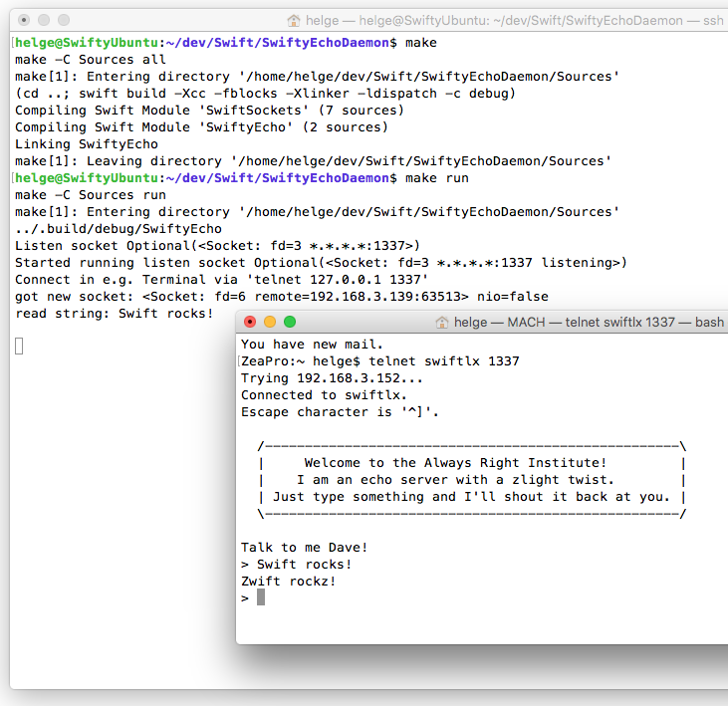Click 'Trying 192.168.3.152...' line
Image resolution: width=728 pixels, height=706 pixels.
tap(332, 378)
